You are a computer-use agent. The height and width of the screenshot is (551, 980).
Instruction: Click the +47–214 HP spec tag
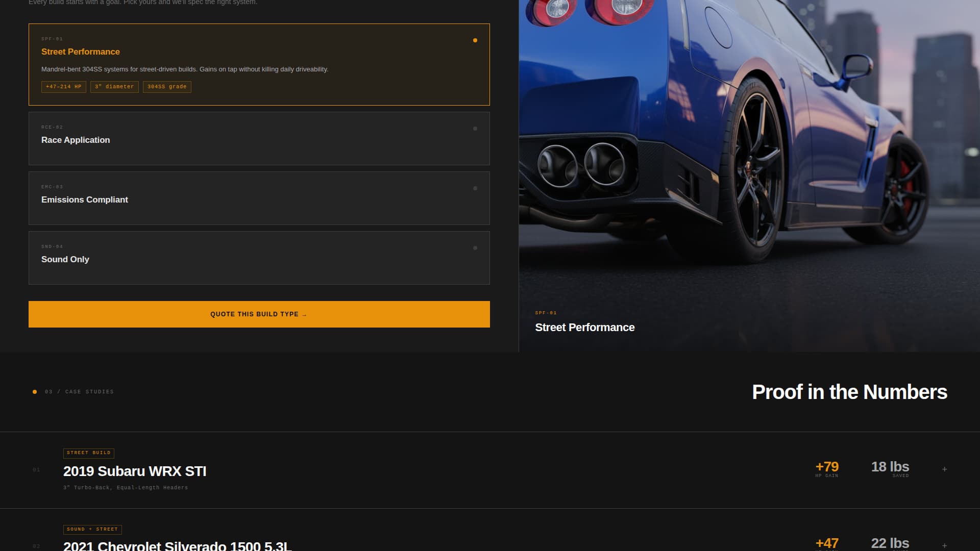click(63, 87)
